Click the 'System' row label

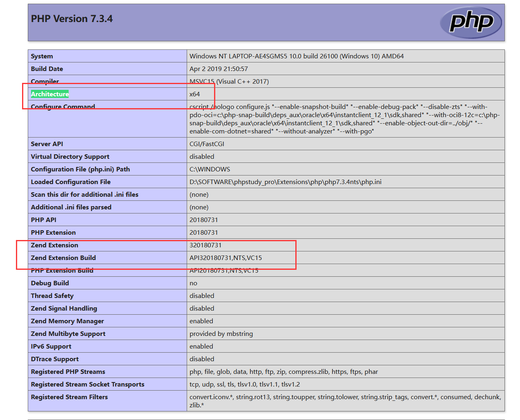click(x=42, y=56)
